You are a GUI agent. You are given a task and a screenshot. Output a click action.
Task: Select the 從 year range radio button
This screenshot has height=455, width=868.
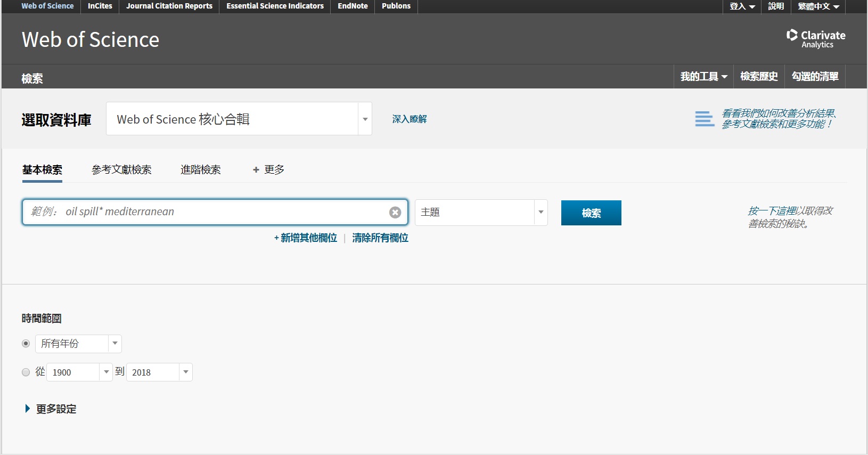point(26,372)
